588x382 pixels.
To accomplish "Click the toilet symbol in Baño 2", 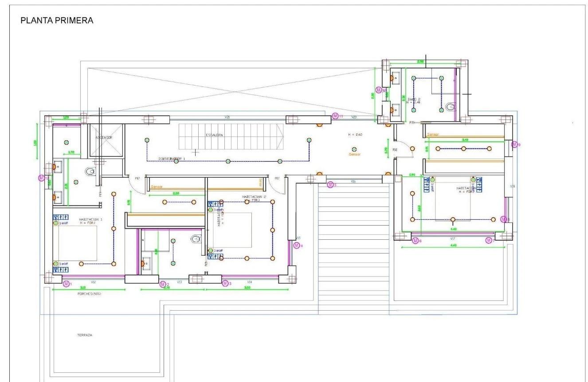I will coord(451,107).
